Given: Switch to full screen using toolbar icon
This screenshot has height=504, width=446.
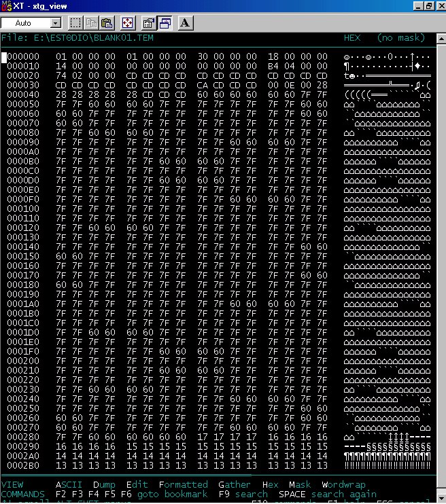Looking at the screenshot, I should point(127,23).
